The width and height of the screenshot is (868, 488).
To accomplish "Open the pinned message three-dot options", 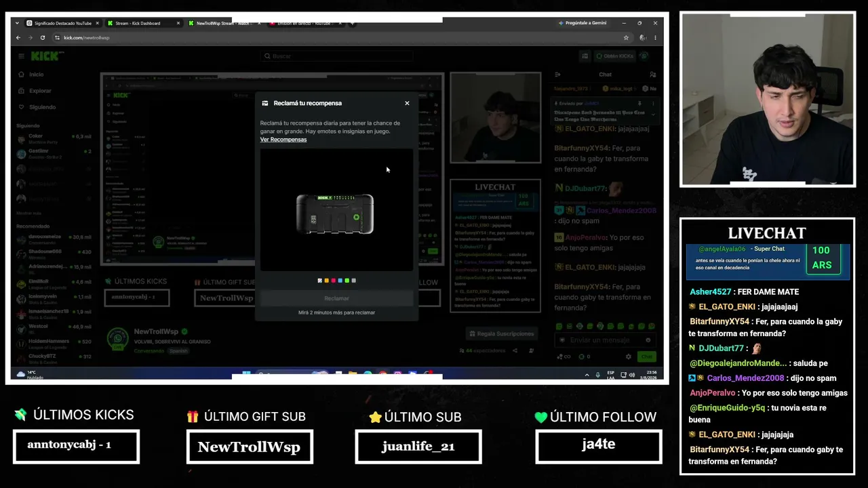I will click(654, 104).
